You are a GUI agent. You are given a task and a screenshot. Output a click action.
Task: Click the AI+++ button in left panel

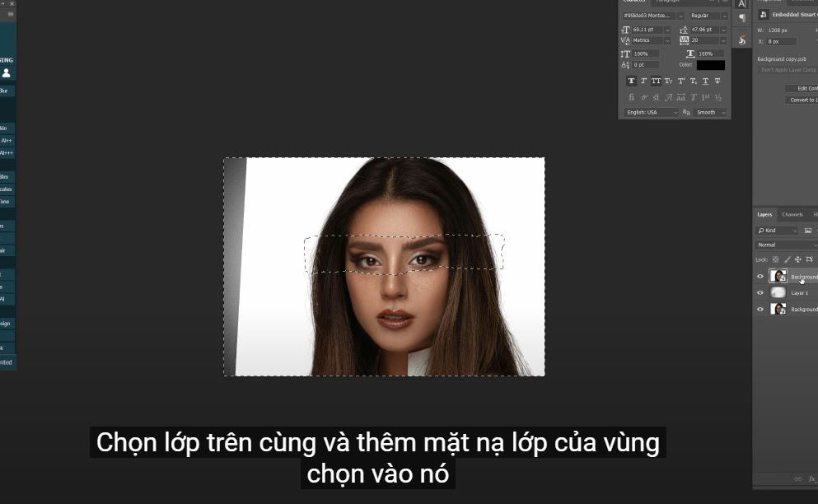coord(7,153)
